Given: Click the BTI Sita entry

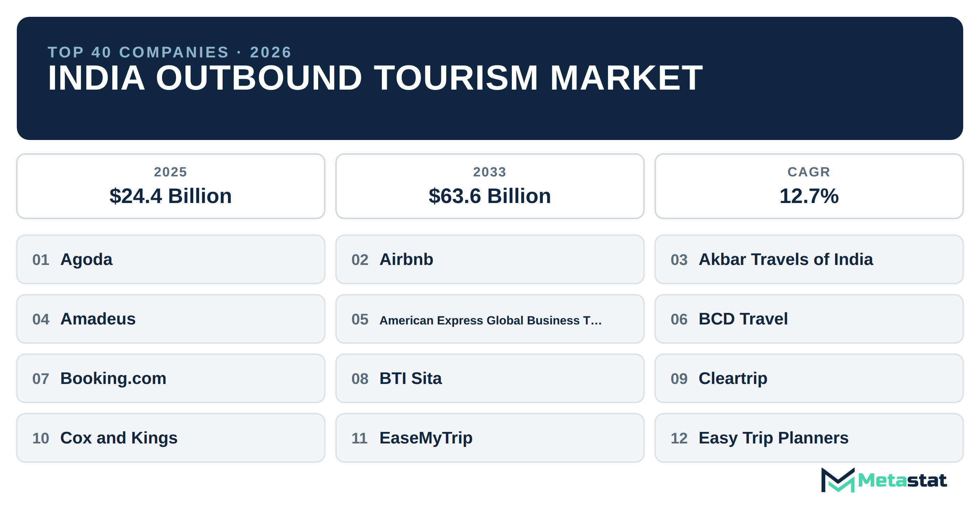Looking at the screenshot, I should click(x=490, y=379).
